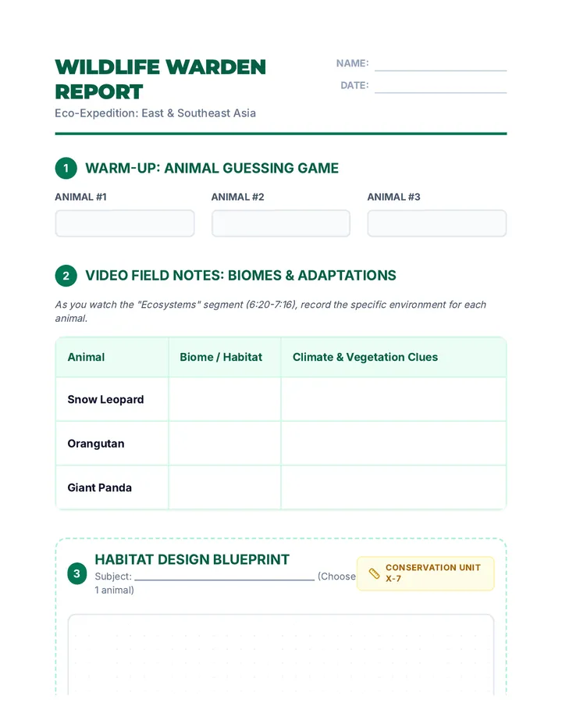Click the CONSERVATION UNIT X-7 badge
The width and height of the screenshot is (562, 728).
click(425, 573)
